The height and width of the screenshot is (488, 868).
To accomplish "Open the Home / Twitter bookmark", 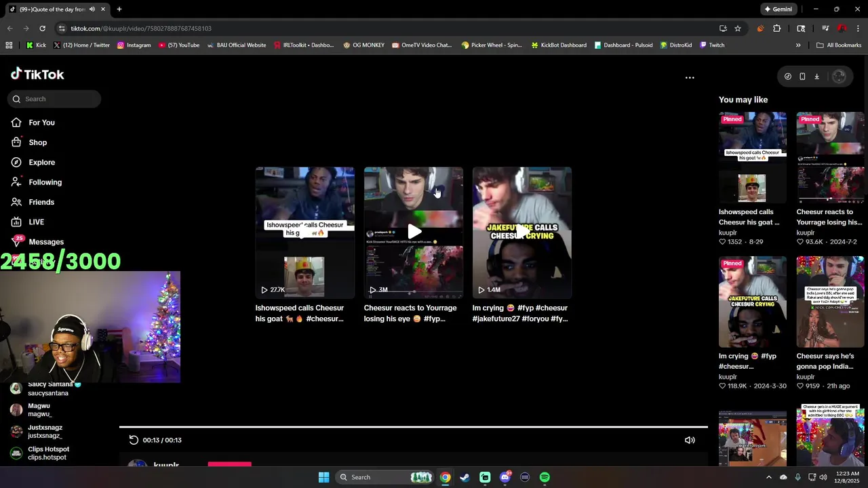I will 81,45.
